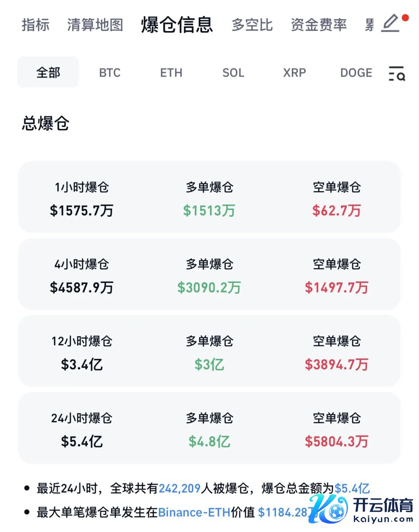The width and height of the screenshot is (419, 532).
Task: Switch to the 指标 tab
Action: 35,25
